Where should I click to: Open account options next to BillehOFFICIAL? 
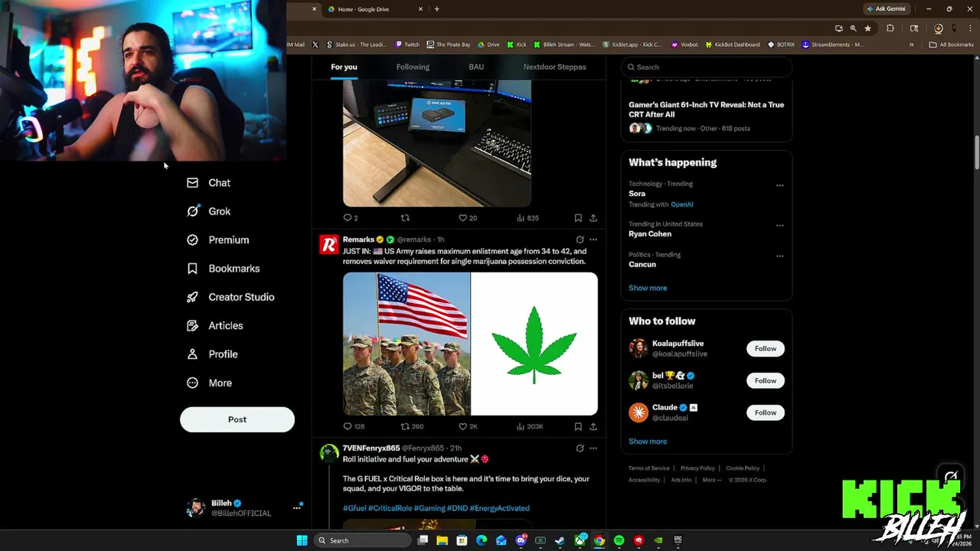(x=297, y=507)
